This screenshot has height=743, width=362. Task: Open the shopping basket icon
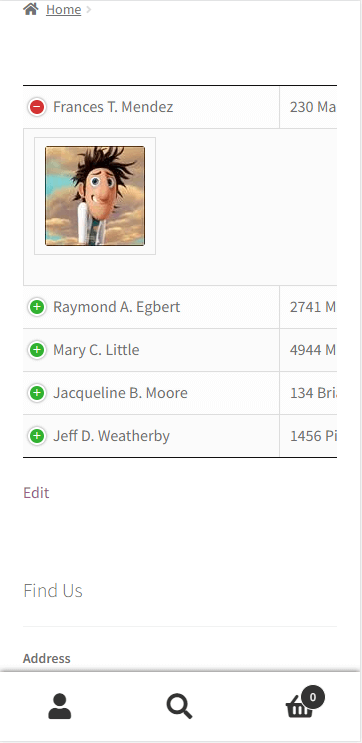click(x=299, y=707)
